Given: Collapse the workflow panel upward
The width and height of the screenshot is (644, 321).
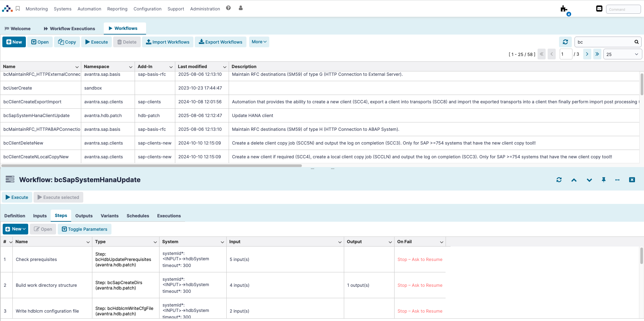Looking at the screenshot, I should tap(574, 180).
